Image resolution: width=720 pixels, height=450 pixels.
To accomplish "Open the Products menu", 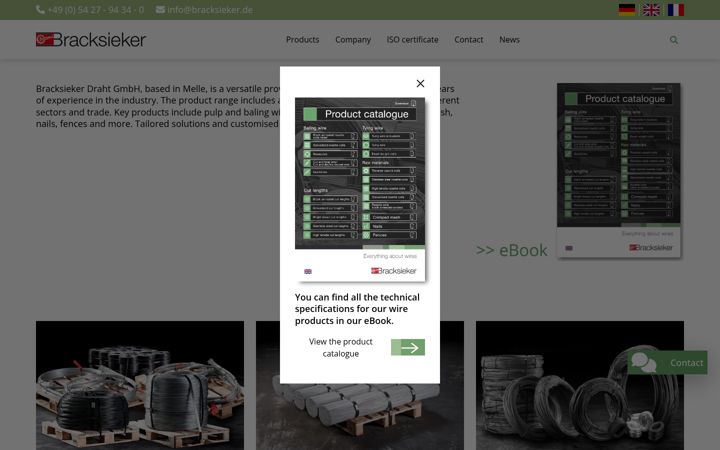I will [302, 40].
